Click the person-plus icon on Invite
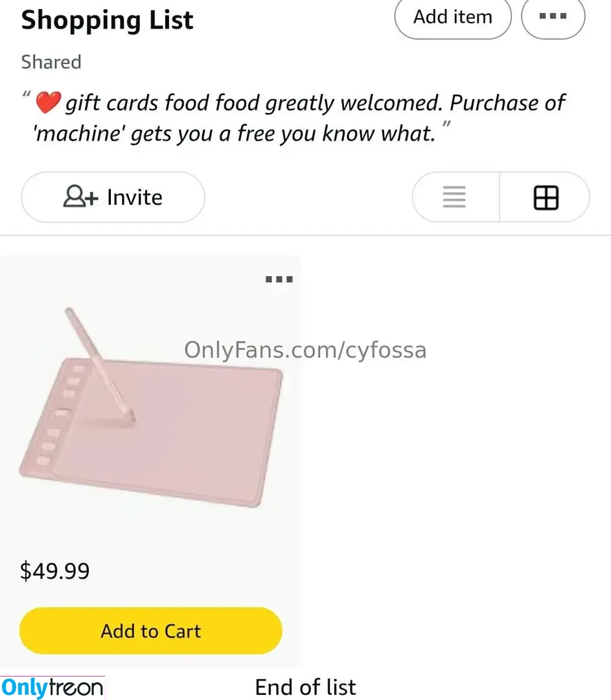 click(80, 197)
